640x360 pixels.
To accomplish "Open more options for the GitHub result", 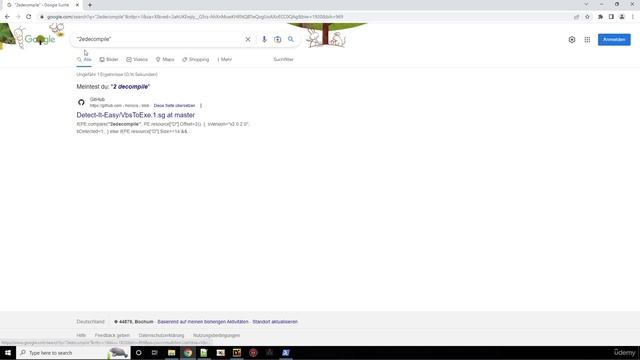I will click(201, 106).
